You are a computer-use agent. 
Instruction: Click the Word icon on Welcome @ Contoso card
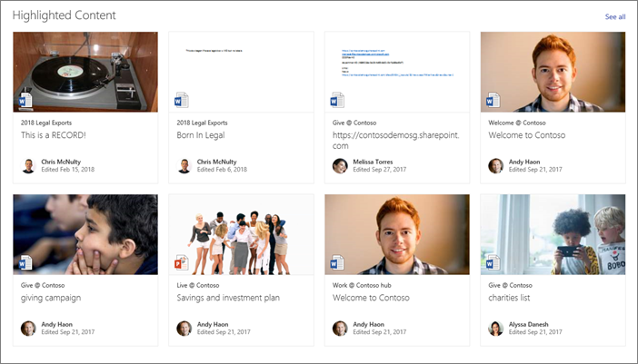click(x=493, y=101)
